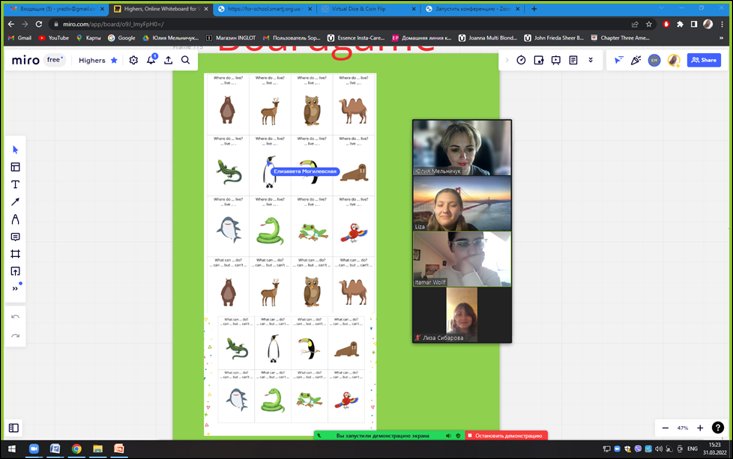Click the blue Share button
This screenshot has height=459, width=733.
(x=704, y=60)
